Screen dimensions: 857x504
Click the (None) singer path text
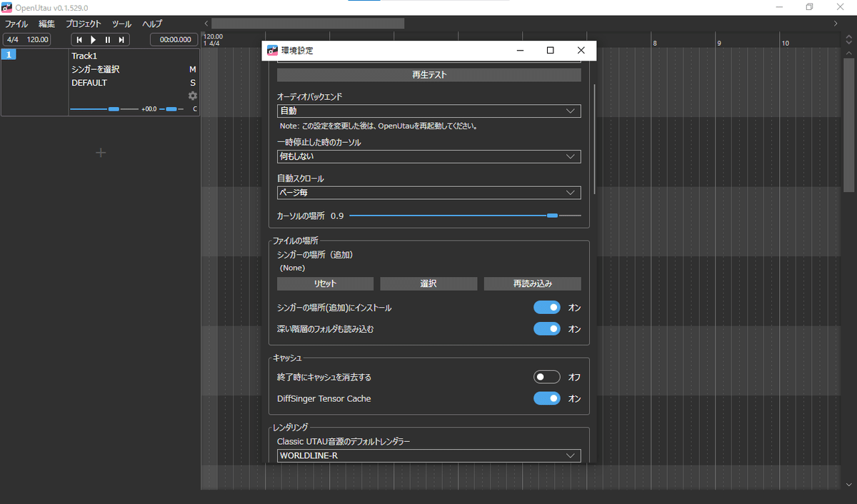tap(292, 268)
